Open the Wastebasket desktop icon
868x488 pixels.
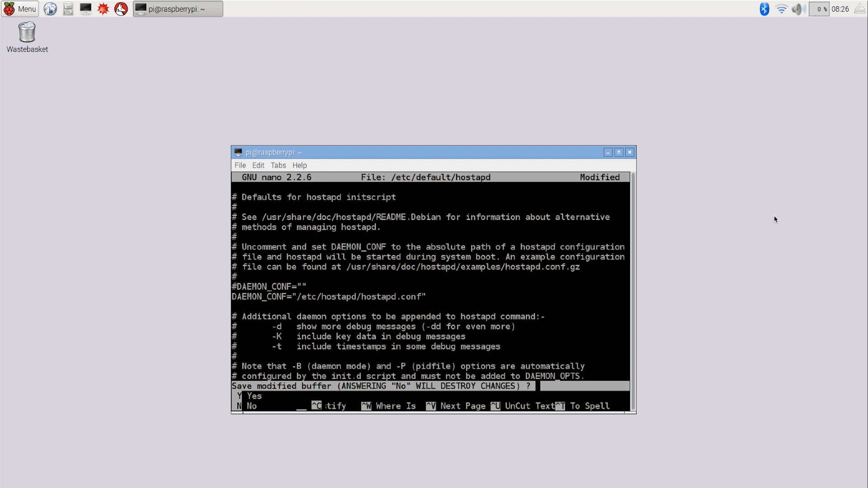[27, 37]
